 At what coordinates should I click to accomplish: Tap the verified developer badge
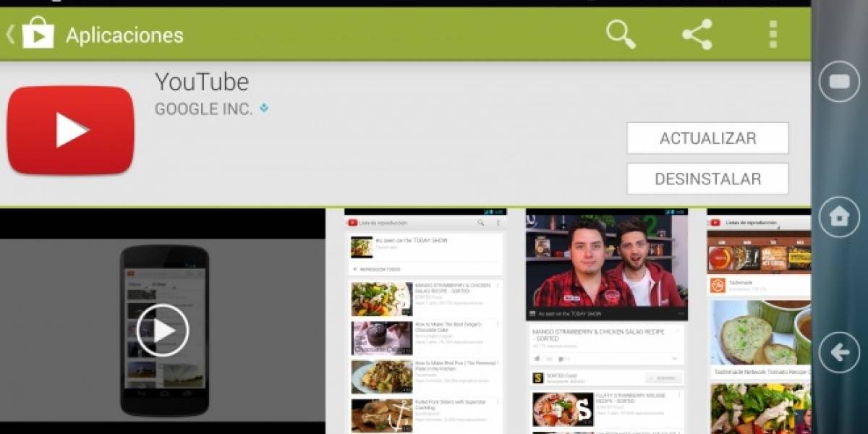tap(264, 108)
